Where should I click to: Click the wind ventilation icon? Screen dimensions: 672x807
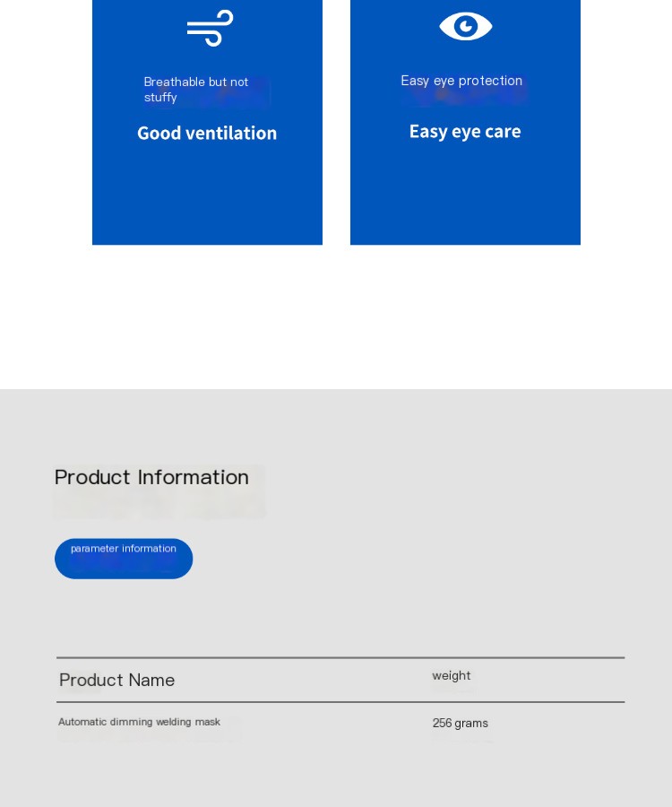tap(210, 28)
